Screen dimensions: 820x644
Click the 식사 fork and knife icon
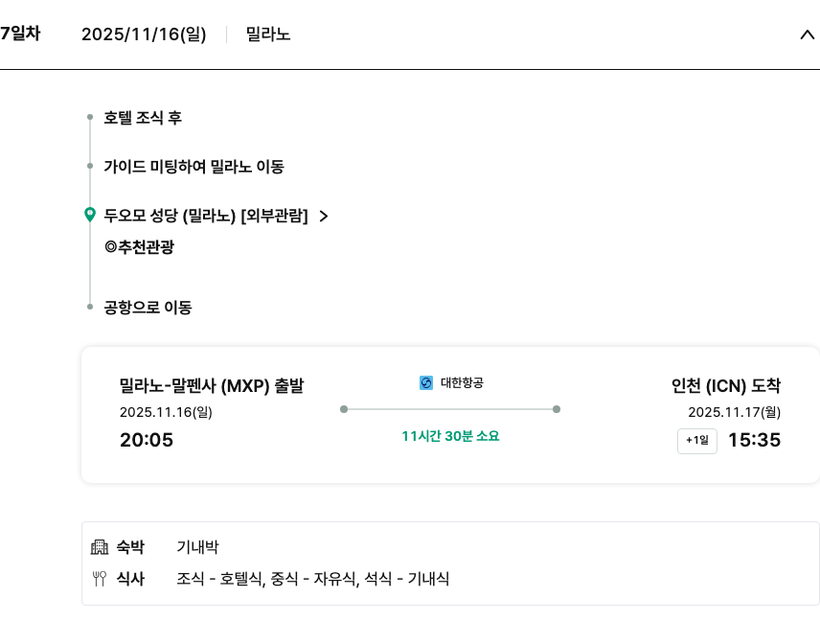pyautogui.click(x=100, y=579)
